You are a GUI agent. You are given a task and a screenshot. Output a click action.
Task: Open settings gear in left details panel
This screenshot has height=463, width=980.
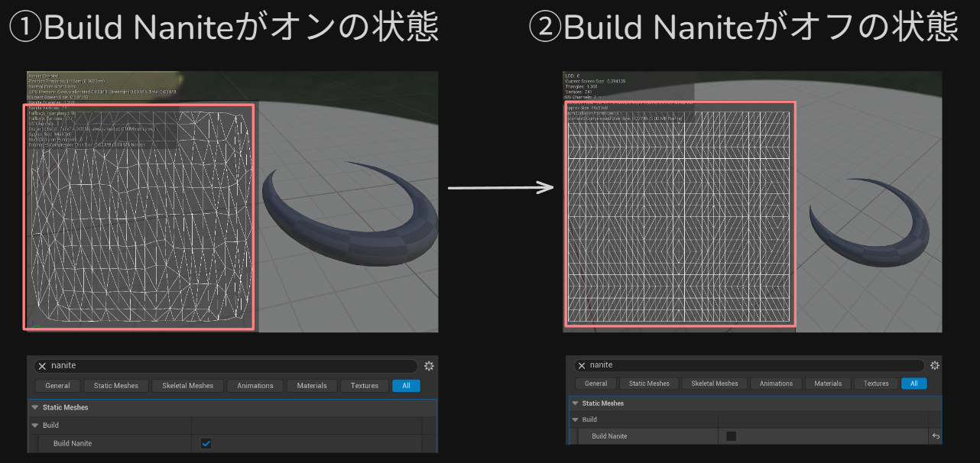pos(429,366)
